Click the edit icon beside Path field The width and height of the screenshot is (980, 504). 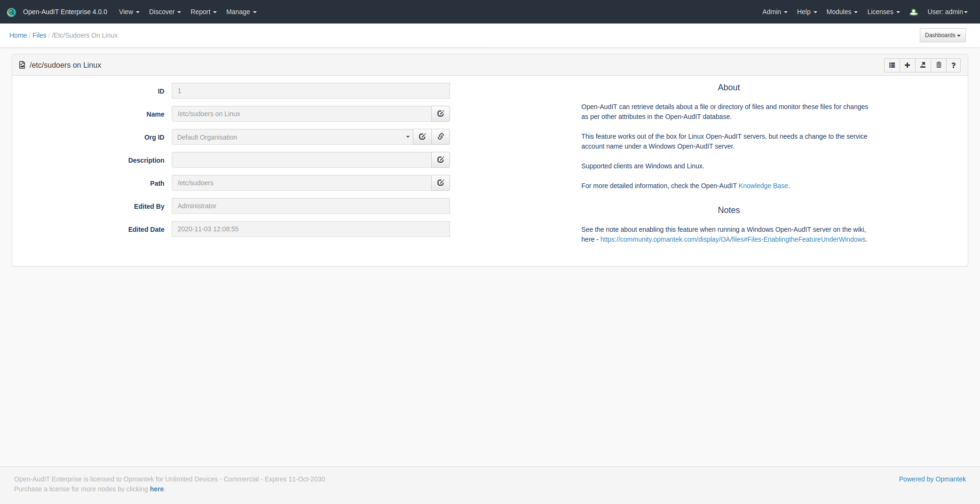pyautogui.click(x=441, y=183)
